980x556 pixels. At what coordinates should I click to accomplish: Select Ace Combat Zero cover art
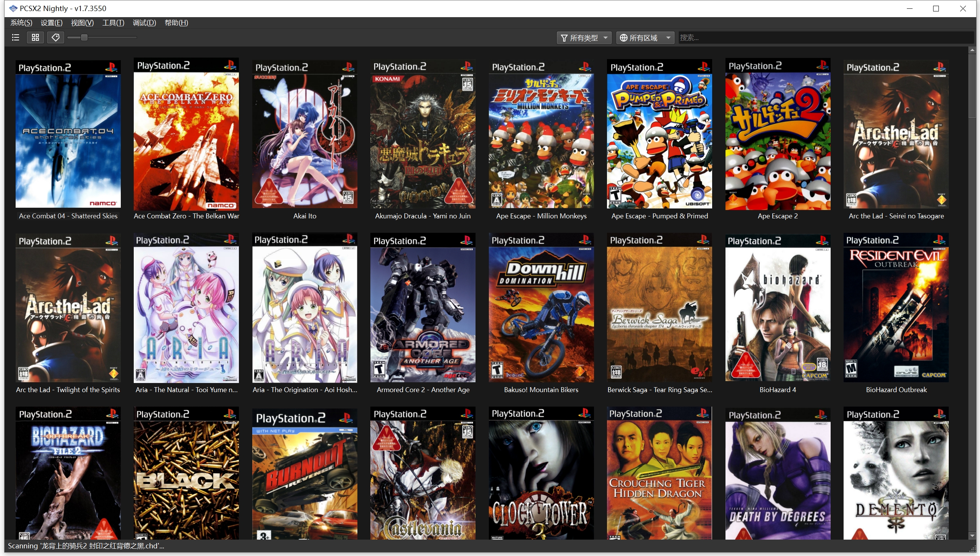[186, 134]
